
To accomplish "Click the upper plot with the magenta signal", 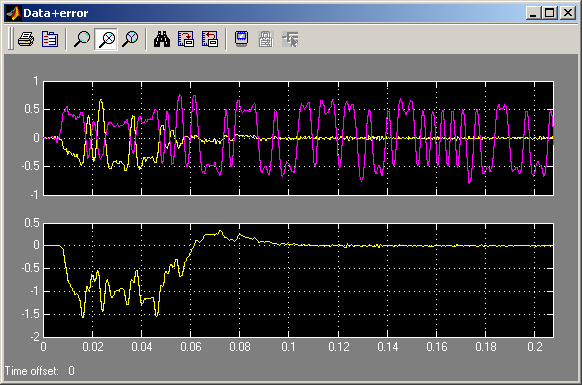I will tap(298, 138).
